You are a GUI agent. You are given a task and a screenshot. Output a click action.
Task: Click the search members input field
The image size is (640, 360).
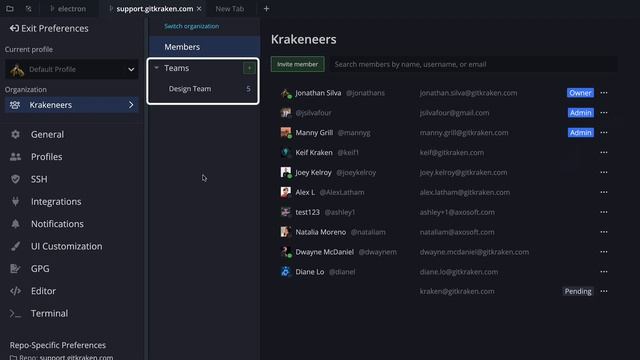coord(473,64)
